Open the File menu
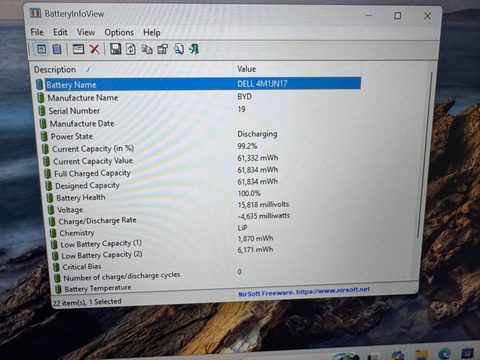The height and width of the screenshot is (360, 480). [x=37, y=32]
